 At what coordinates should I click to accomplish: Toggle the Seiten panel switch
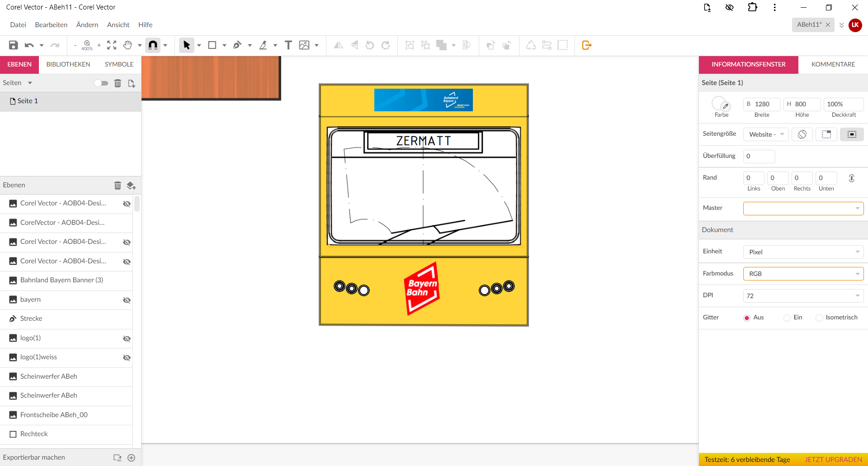(x=101, y=83)
